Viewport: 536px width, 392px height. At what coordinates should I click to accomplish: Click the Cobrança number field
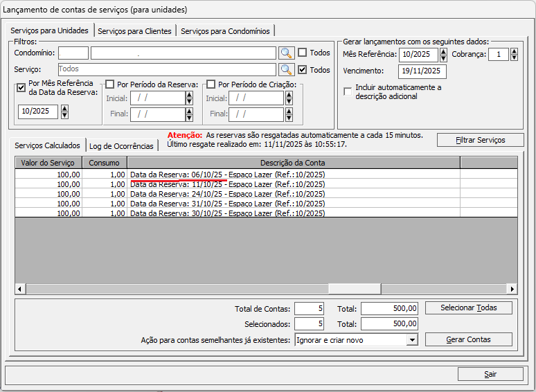(x=499, y=54)
